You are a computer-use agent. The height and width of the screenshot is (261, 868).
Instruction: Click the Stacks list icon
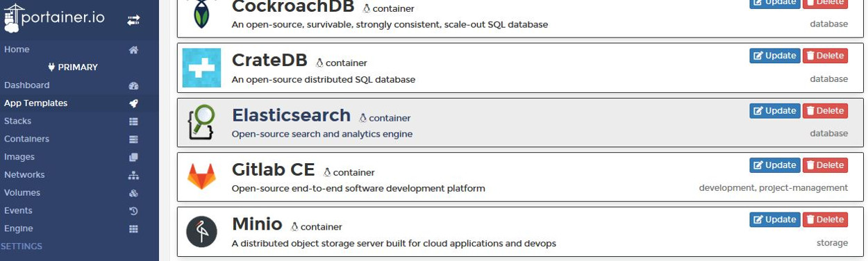coord(133,121)
